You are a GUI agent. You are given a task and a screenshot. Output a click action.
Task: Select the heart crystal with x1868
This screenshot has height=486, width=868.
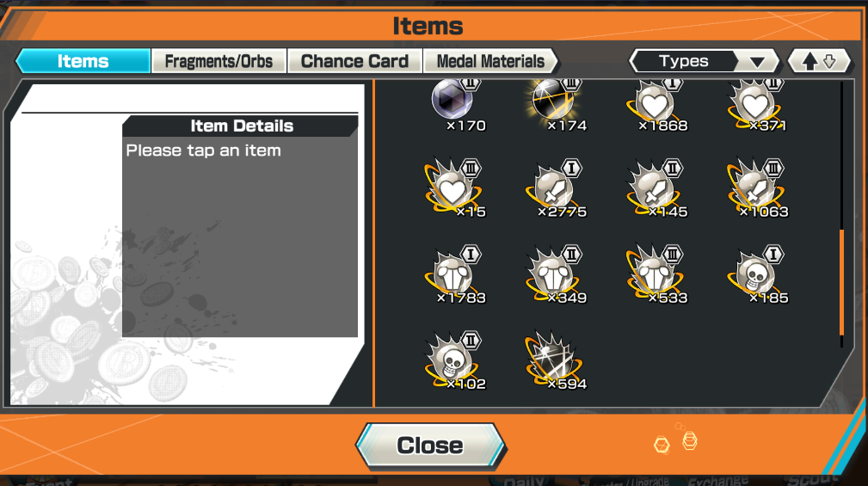(x=657, y=107)
